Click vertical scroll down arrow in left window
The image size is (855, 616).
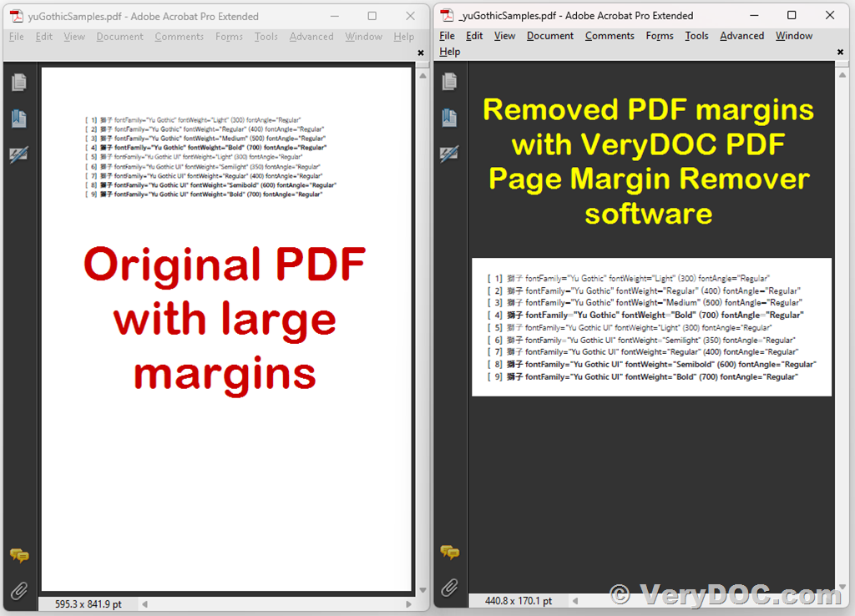(422, 590)
